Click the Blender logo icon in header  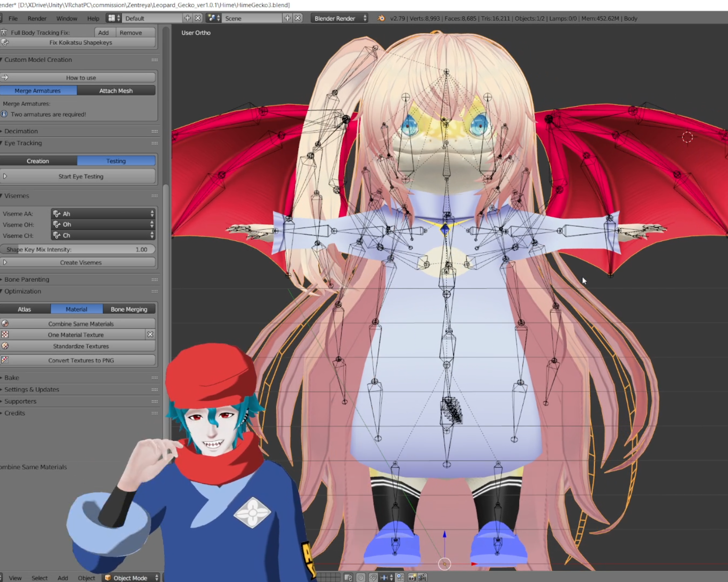(x=381, y=18)
